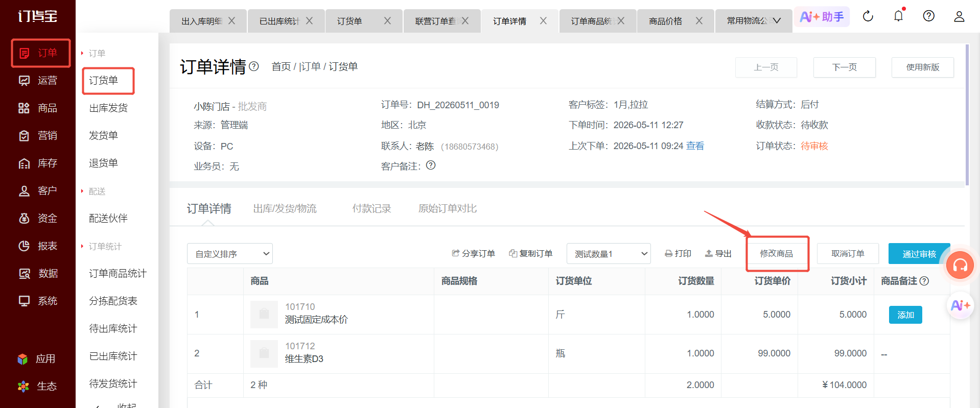
Task: Click 添加 in the 测试固定成本价 row
Action: (905, 315)
